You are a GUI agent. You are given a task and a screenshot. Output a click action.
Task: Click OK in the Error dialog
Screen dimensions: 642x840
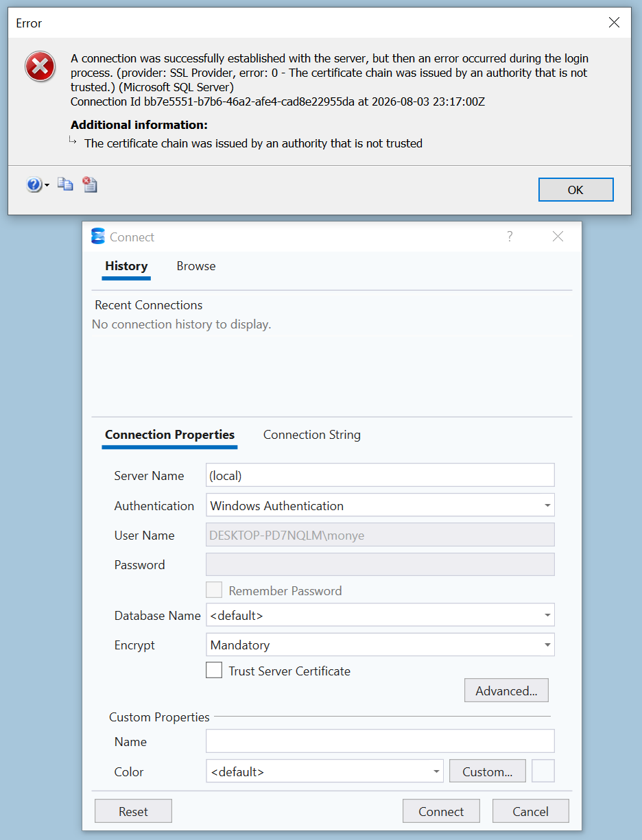575,190
